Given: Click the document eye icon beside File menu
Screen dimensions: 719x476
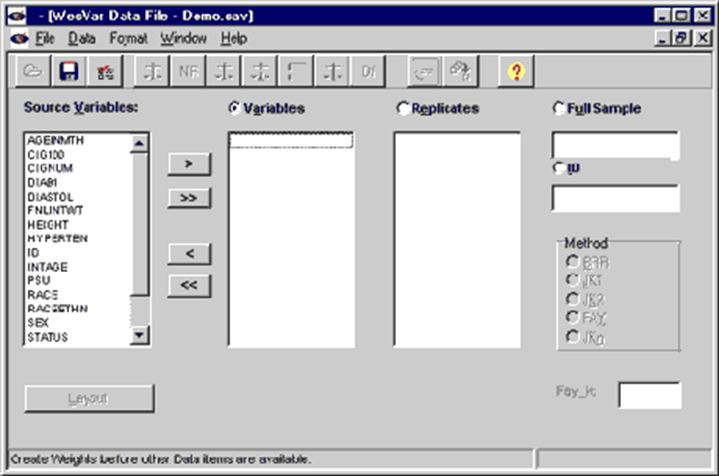Looking at the screenshot, I should [19, 38].
